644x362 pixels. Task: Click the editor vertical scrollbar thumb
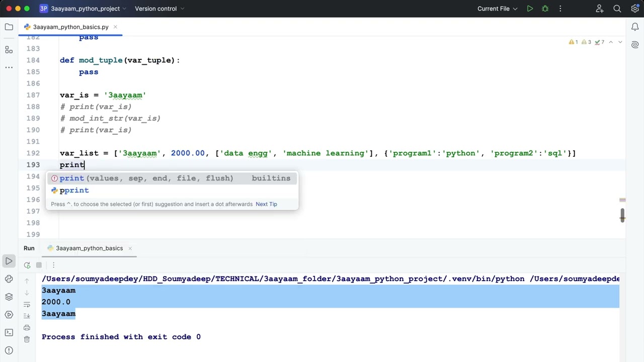click(622, 215)
